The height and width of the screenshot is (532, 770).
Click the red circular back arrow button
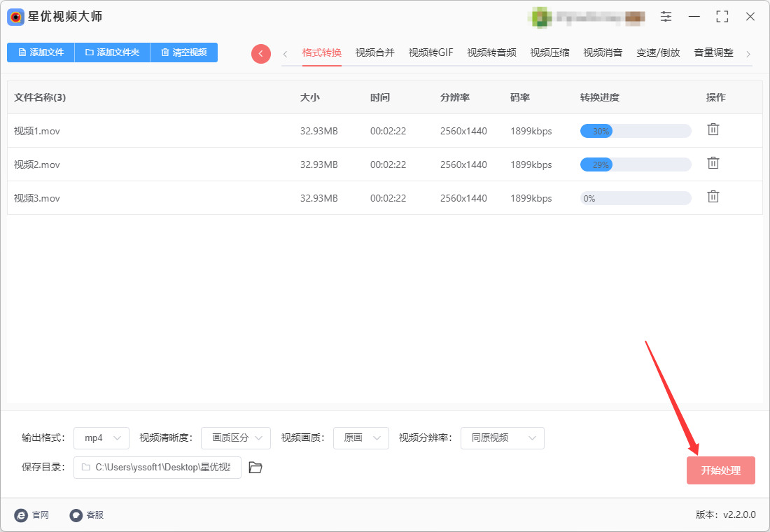261,53
